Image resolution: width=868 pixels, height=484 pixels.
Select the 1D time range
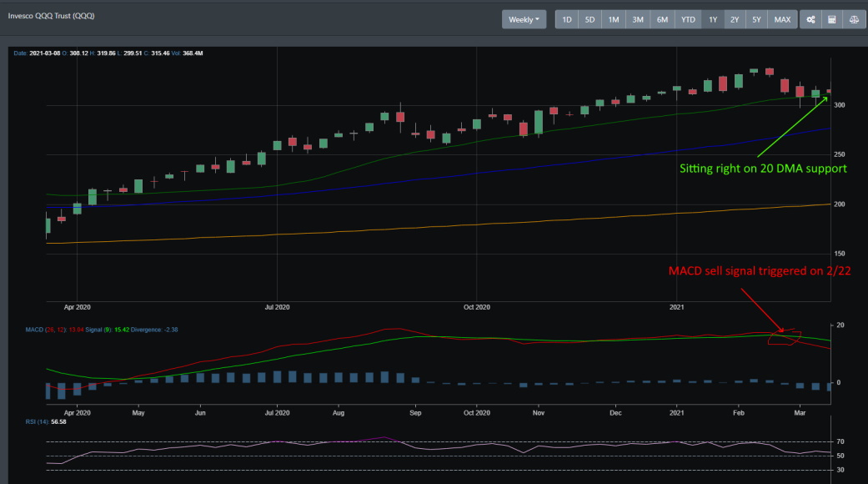567,19
